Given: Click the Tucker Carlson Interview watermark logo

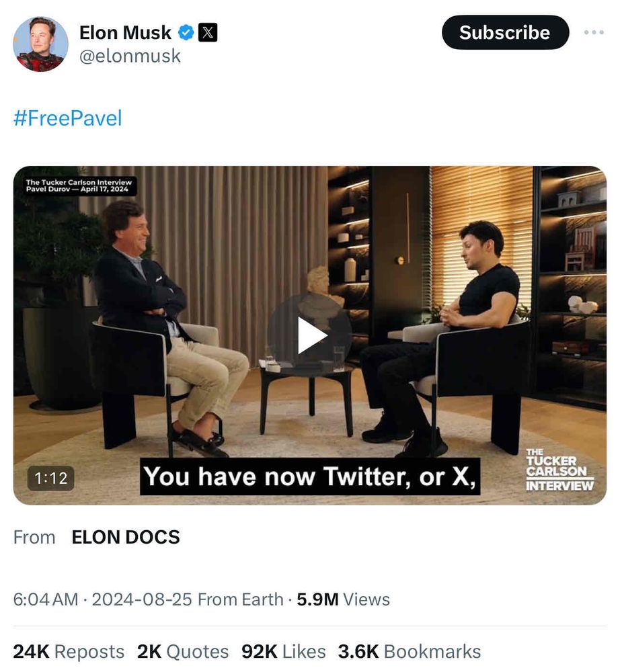Looking at the screenshot, I should (x=559, y=470).
